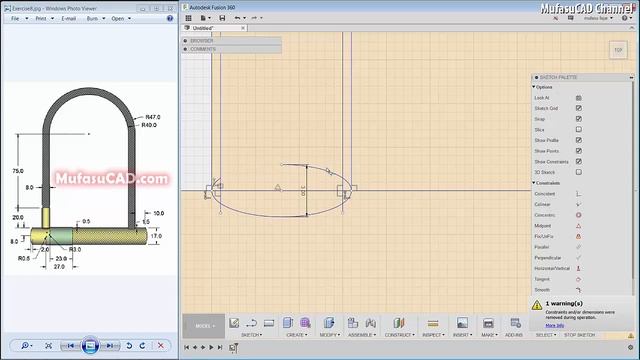Click the TOP face of the ViewCube
This screenshot has height=360, width=640.
[x=618, y=50]
